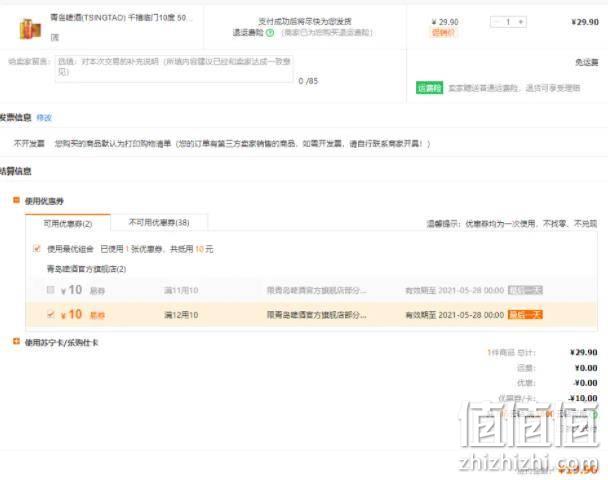608x480 pixels.
Task: Toggle the 使用最优组合 checkbox
Action: 37,249
